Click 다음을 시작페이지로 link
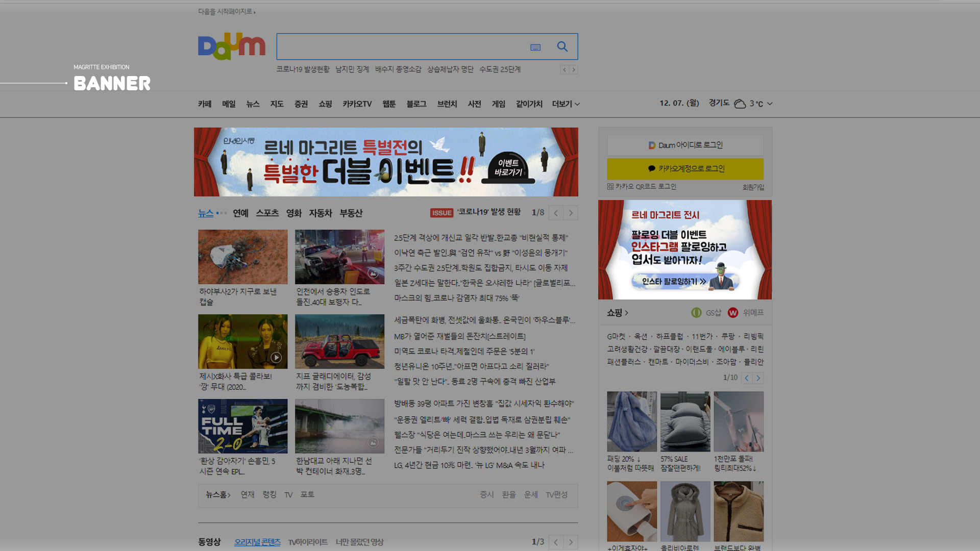The width and height of the screenshot is (980, 551). (x=227, y=12)
